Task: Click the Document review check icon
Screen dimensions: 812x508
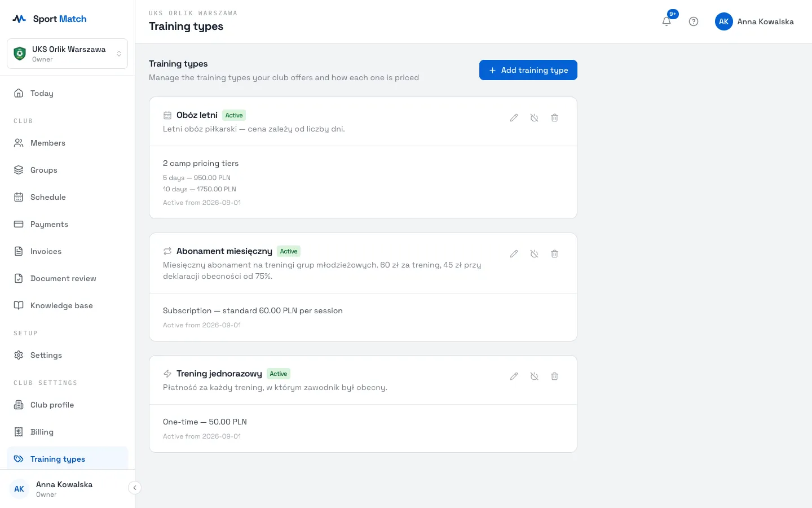Action: pos(19,278)
